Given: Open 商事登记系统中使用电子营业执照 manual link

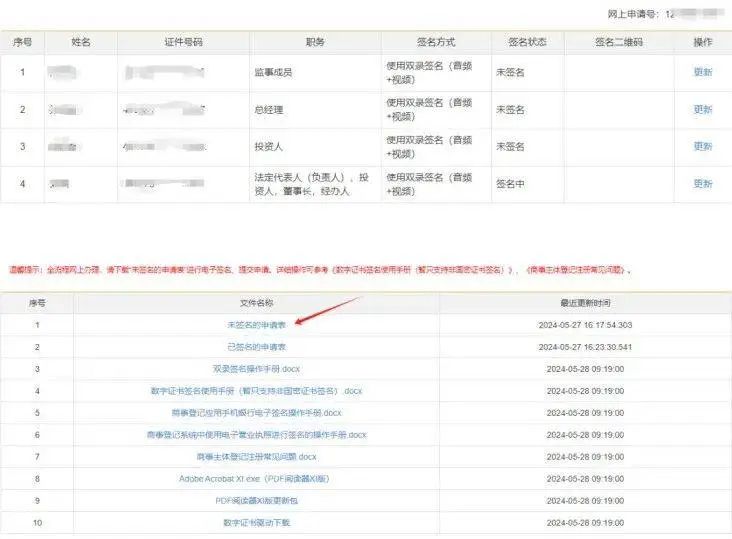Looking at the screenshot, I should 256,435.
